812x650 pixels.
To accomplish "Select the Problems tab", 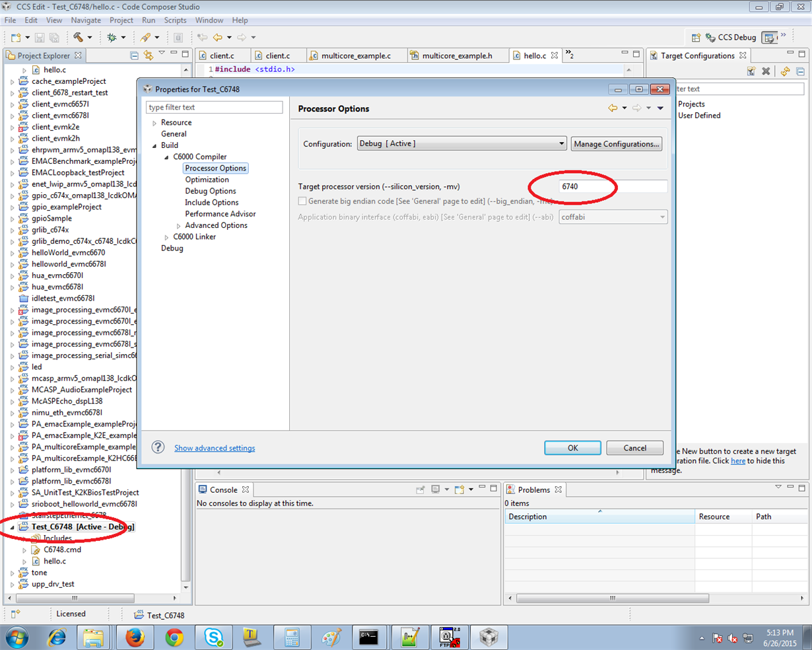I will (x=533, y=489).
